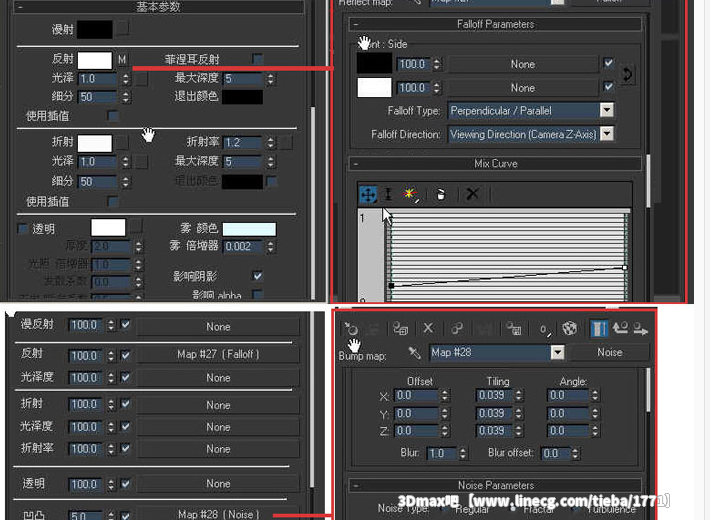Open the Map #28 (Noise) map button
The image size is (710, 520).
pyautogui.click(x=218, y=514)
